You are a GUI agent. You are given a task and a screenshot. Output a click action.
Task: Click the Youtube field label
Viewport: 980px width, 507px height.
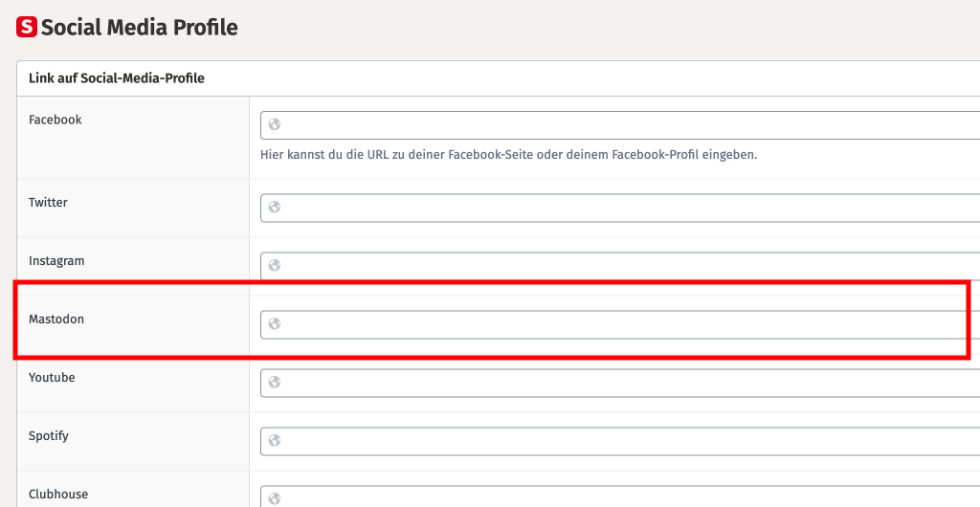coord(52,378)
